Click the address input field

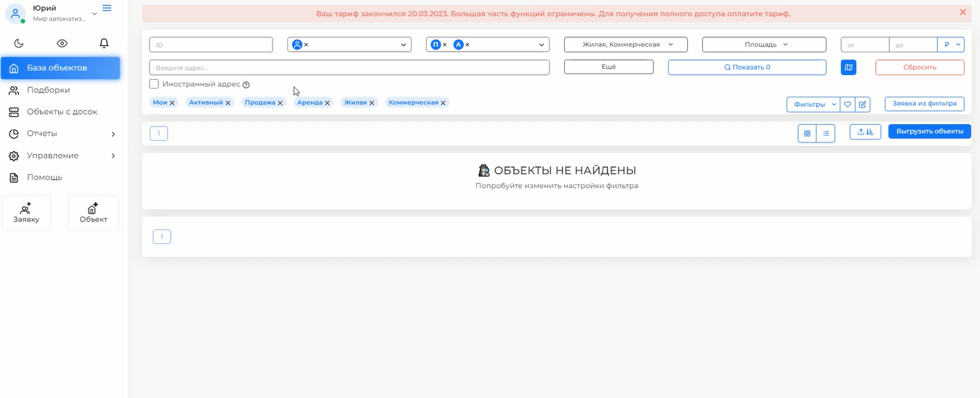pos(349,68)
